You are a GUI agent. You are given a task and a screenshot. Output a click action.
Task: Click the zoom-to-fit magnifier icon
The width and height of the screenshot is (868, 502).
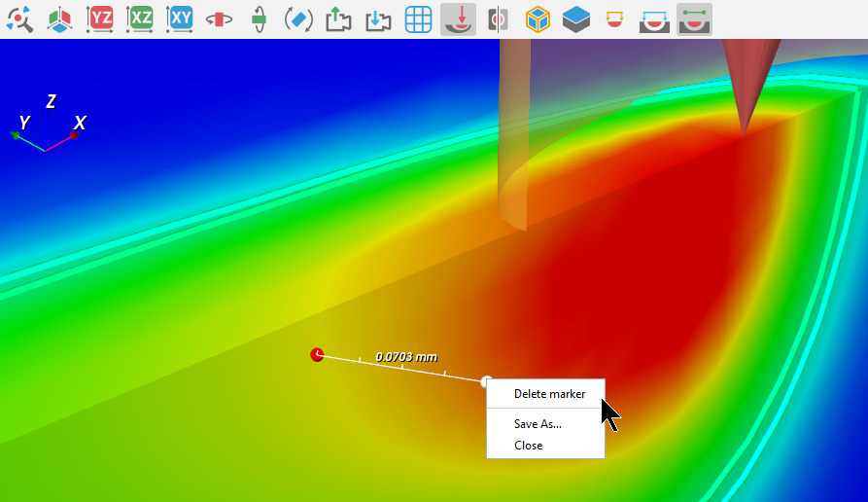click(x=20, y=19)
